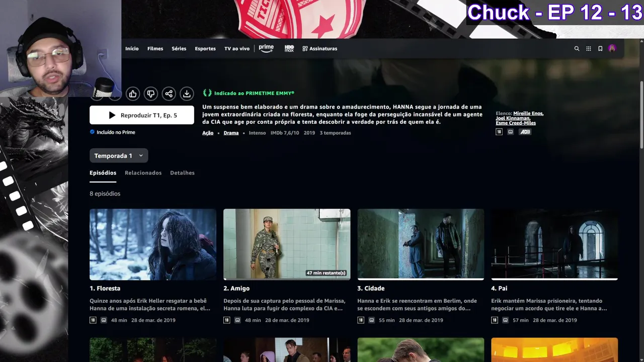
Task: Go to Início in navigation
Action: tap(132, 49)
